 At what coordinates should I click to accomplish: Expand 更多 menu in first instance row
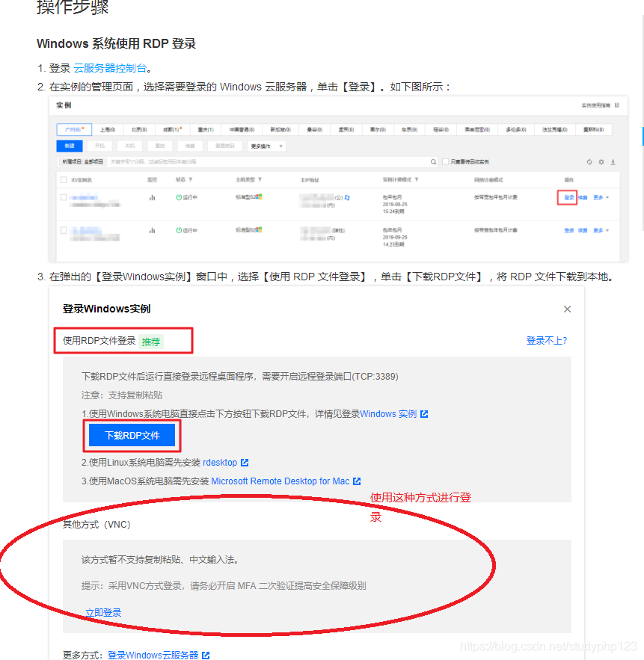(x=601, y=197)
